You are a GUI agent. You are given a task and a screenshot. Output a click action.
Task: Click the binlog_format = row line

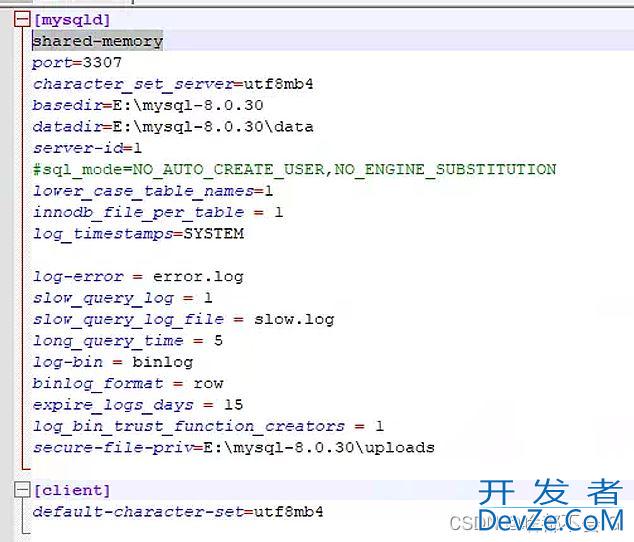point(128,383)
